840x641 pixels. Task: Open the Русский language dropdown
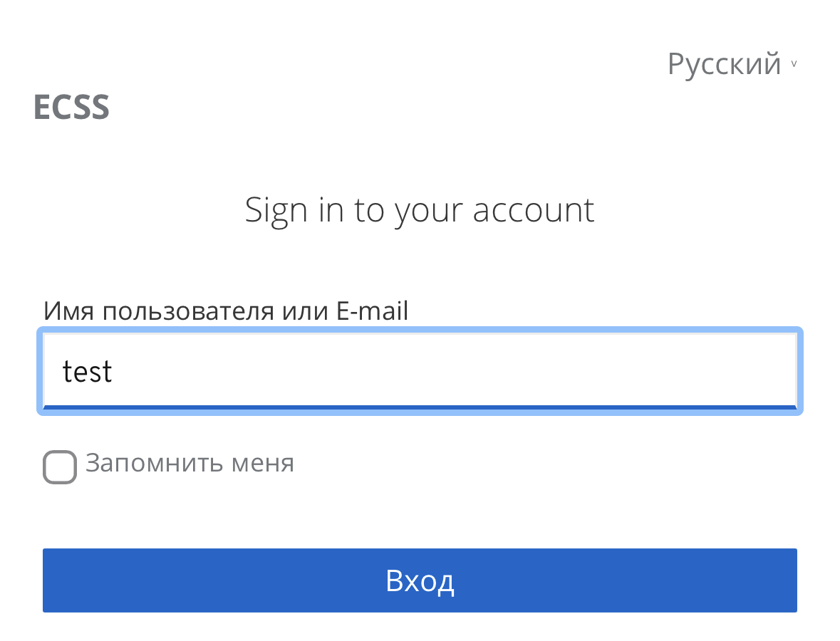pos(724,64)
